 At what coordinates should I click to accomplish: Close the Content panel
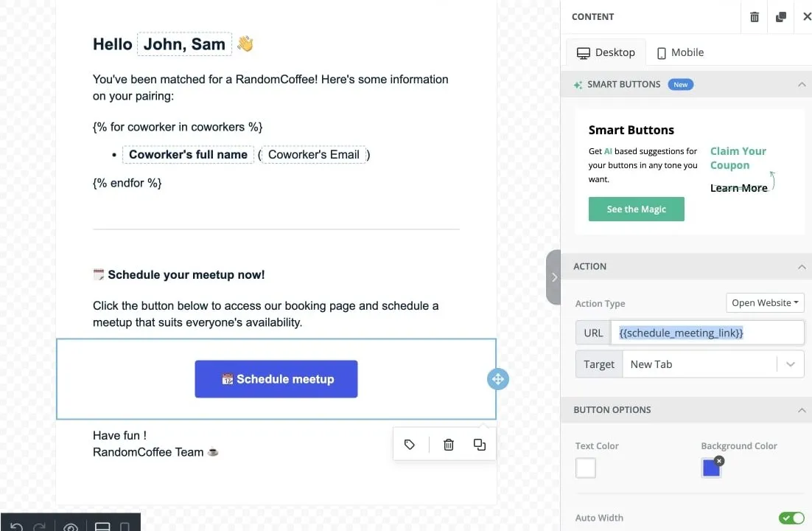coord(806,16)
